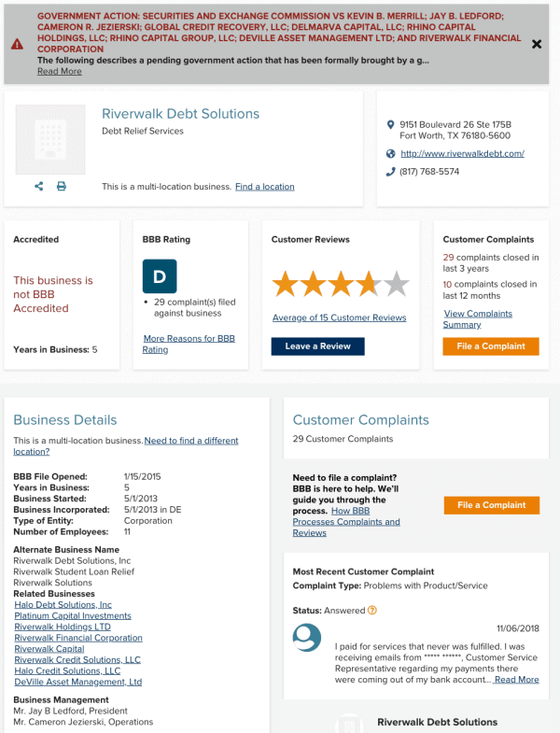Image resolution: width=560 pixels, height=733 pixels.
Task: Open the Riverwalk Debt Solutions title
Action: tap(180, 114)
